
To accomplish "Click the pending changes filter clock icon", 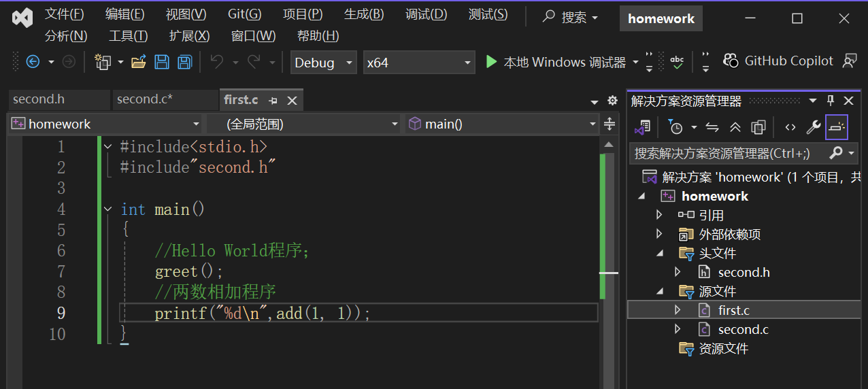I will point(675,127).
